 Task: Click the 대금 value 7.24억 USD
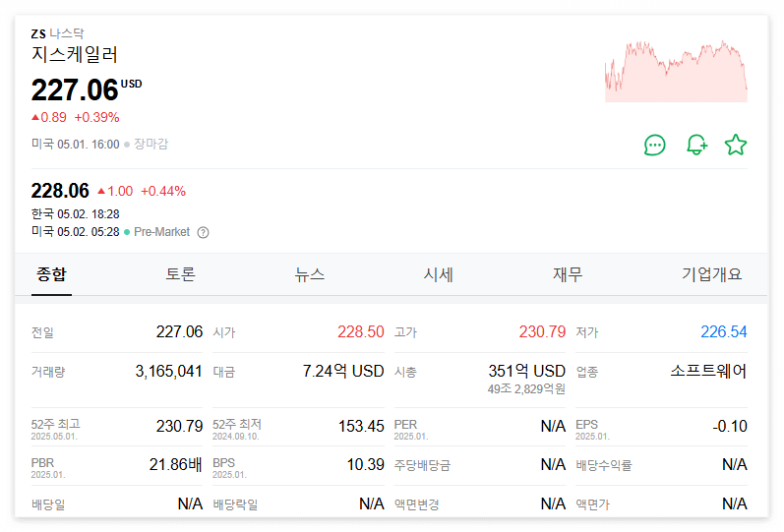click(x=343, y=372)
